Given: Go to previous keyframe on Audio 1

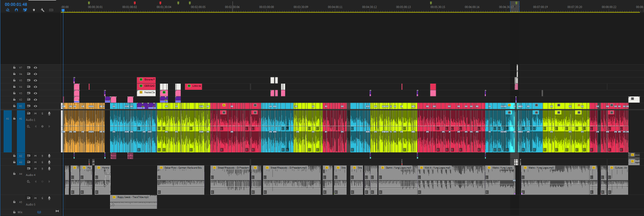Looking at the screenshot, I should click(35, 126).
